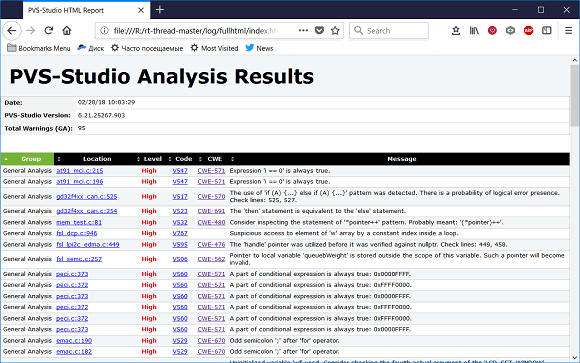Go to the browser home page icon
Image resolution: width=580 pixels, height=363 pixels.
click(x=67, y=30)
